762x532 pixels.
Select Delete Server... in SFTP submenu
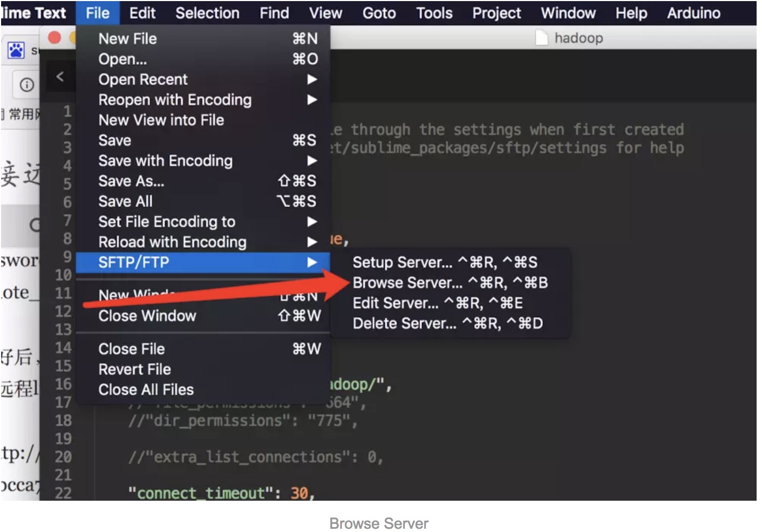tap(450, 324)
